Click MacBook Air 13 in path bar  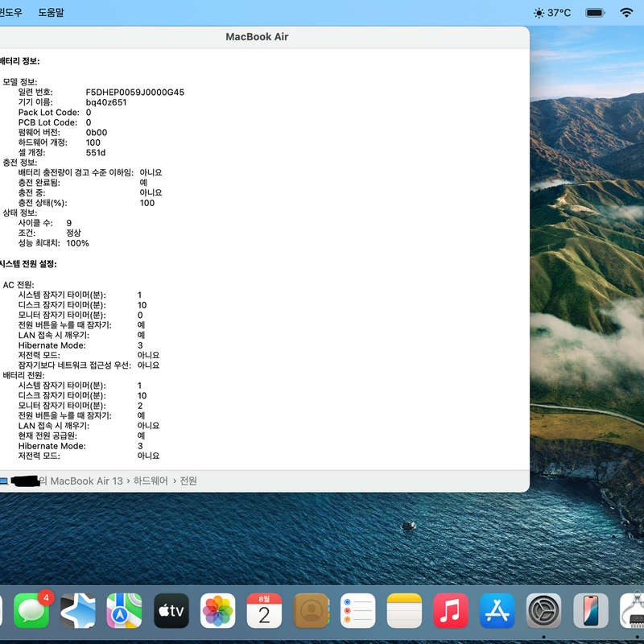[86, 481]
